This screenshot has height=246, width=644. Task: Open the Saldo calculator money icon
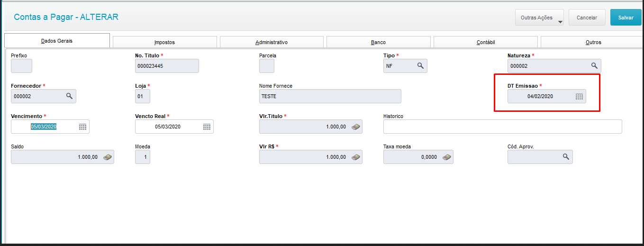click(x=108, y=157)
